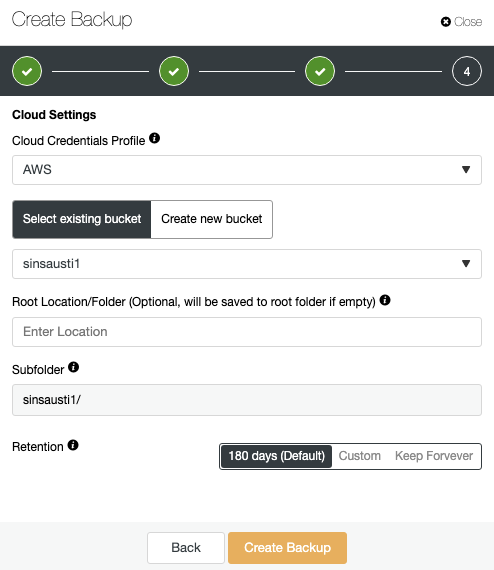The height and width of the screenshot is (570, 494).
Task: Show info for Cloud Credentials Profile
Action: tap(154, 138)
